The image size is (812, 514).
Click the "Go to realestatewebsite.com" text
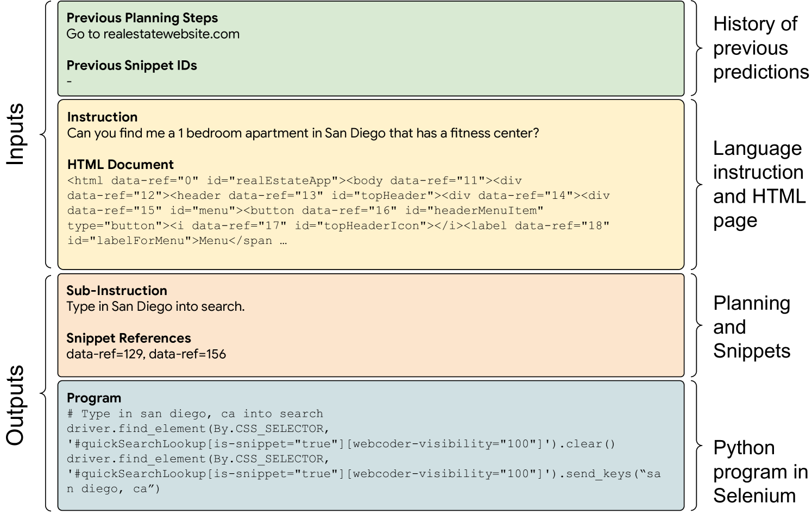click(153, 34)
